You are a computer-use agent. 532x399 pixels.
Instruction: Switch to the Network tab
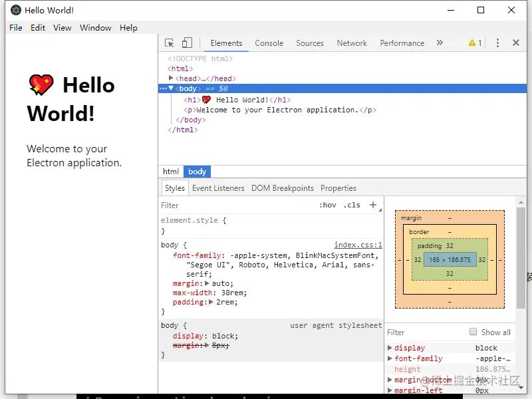[x=352, y=43]
